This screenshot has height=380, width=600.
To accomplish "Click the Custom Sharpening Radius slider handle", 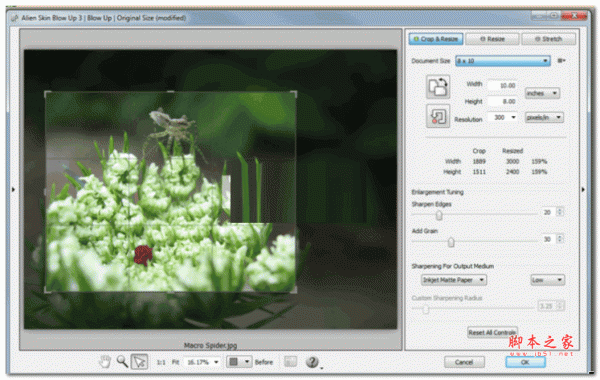I will click(426, 309).
